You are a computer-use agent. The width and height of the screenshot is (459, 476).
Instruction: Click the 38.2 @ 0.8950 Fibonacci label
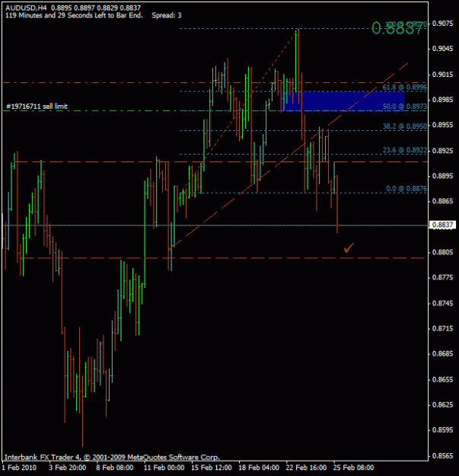[405, 126]
